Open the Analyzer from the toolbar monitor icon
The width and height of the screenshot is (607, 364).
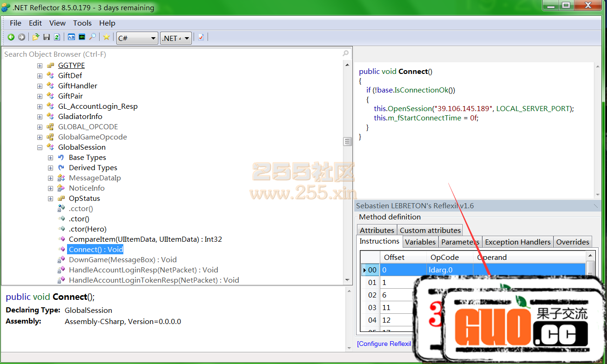pos(82,37)
